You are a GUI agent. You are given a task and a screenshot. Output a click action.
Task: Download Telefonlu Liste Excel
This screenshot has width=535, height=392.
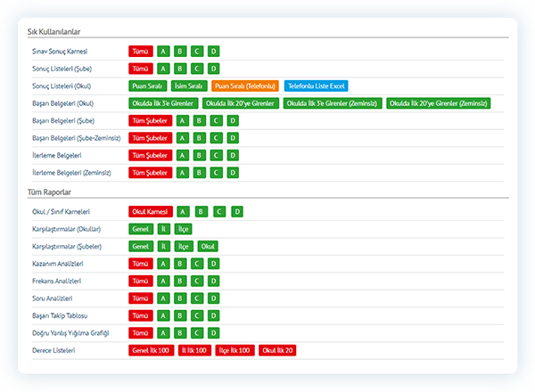tap(317, 86)
